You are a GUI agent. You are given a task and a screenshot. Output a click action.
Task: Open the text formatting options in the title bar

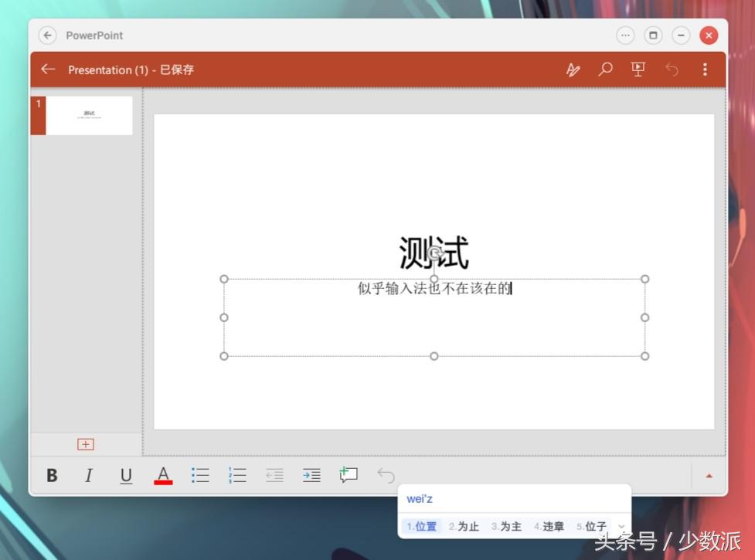coord(573,70)
